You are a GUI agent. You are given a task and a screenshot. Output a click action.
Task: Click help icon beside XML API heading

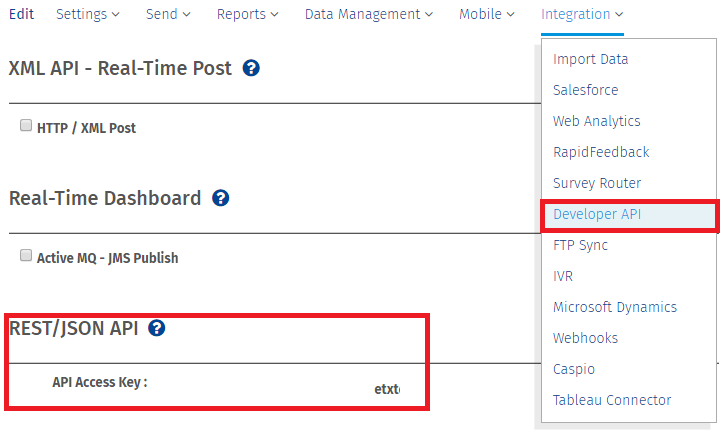(252, 69)
